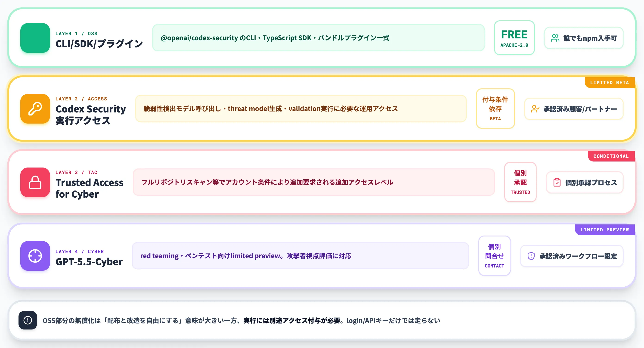Click the LAYER 1 / OSS label
The image size is (644, 348).
(x=77, y=34)
